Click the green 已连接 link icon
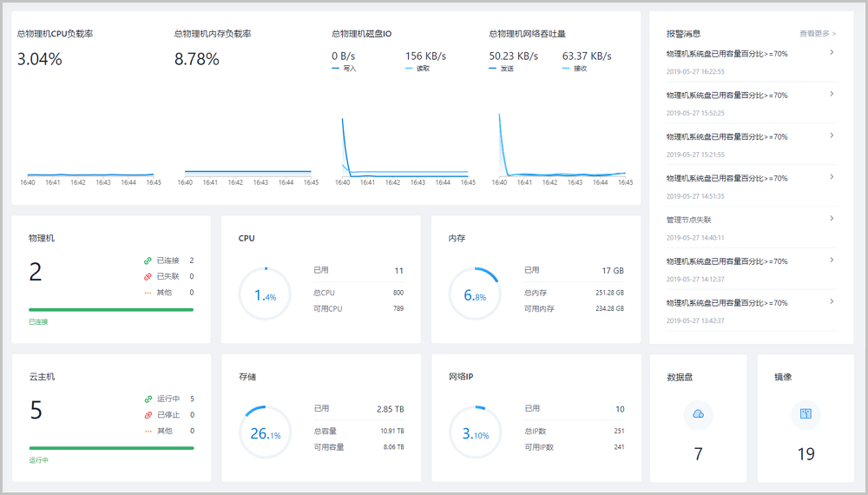The image size is (868, 495). coord(148,261)
